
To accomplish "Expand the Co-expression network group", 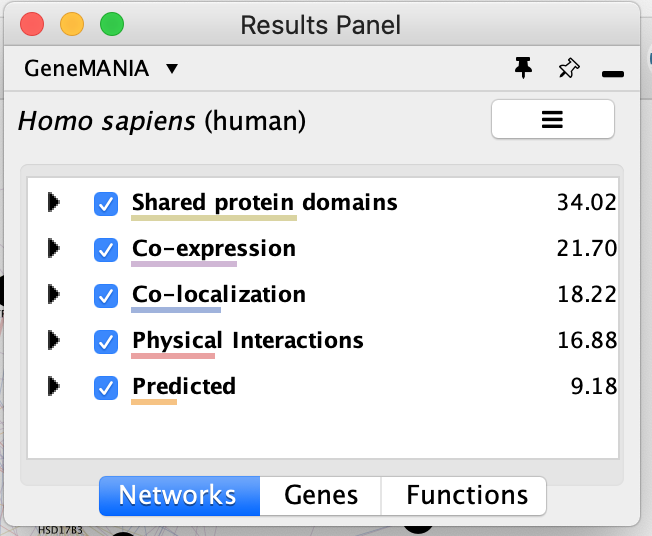I will [x=54, y=248].
